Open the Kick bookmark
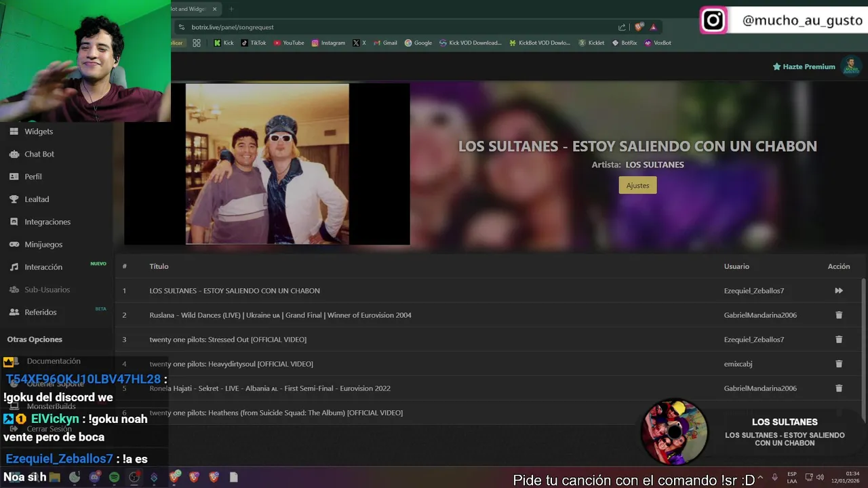The height and width of the screenshot is (488, 868). [223, 43]
